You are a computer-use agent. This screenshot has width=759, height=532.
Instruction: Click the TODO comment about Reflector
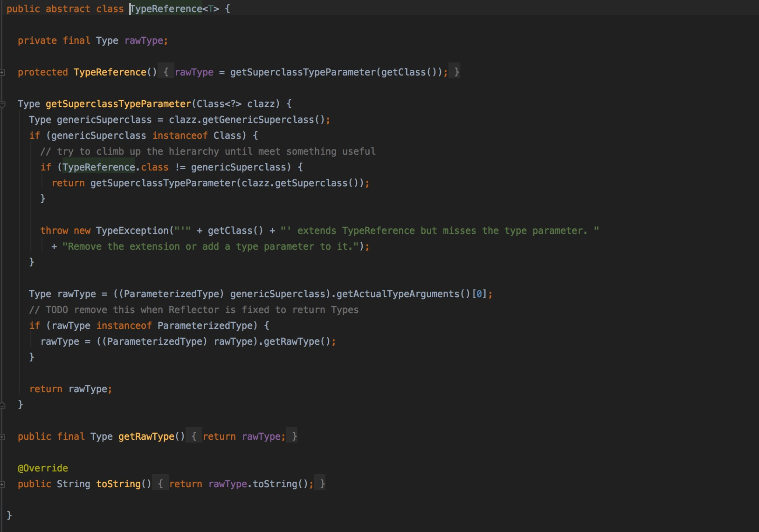click(194, 310)
